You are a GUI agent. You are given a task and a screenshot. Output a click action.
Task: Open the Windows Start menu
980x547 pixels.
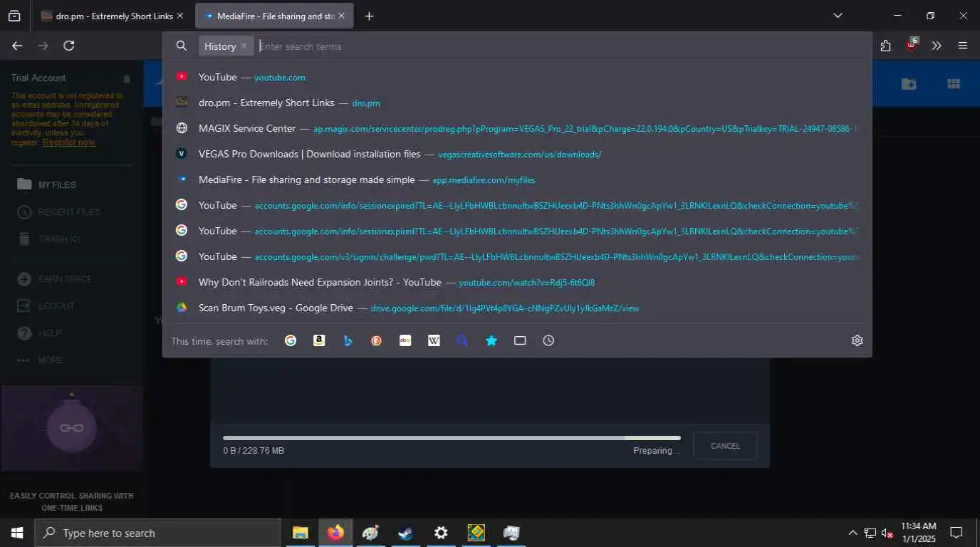coord(17,533)
